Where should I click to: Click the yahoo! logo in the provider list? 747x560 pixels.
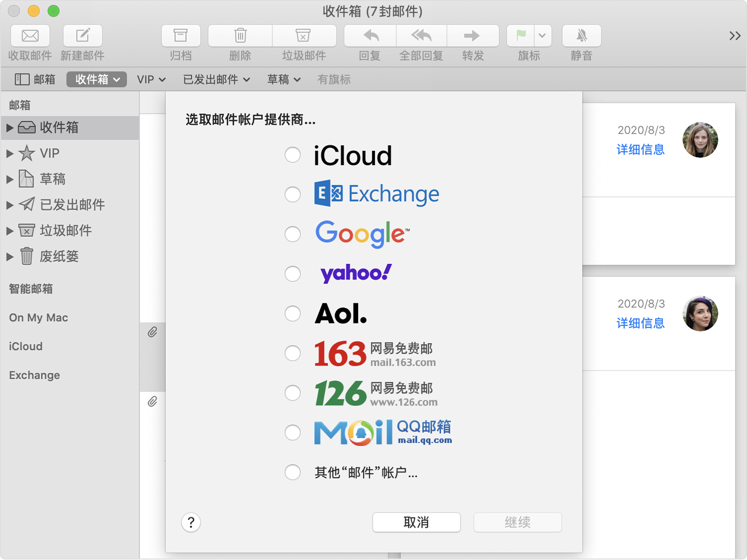356,274
